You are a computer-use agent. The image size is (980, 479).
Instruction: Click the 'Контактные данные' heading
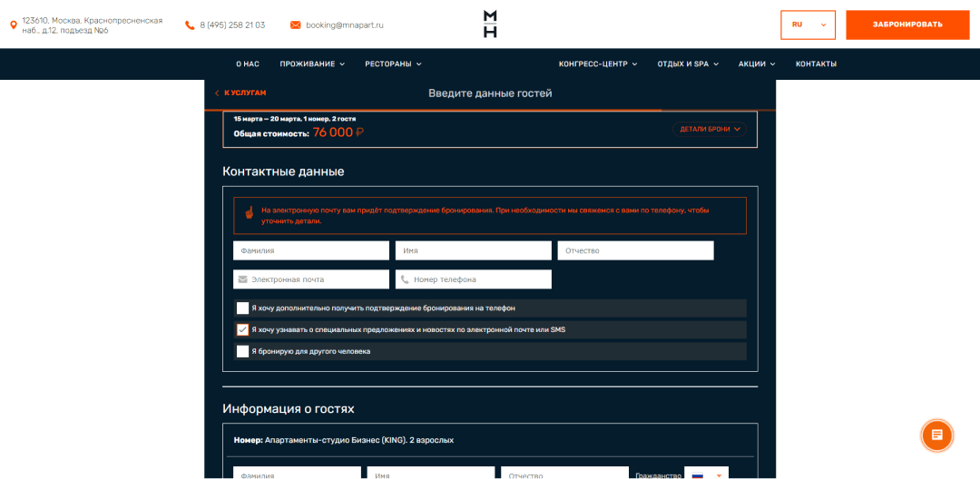point(283,171)
